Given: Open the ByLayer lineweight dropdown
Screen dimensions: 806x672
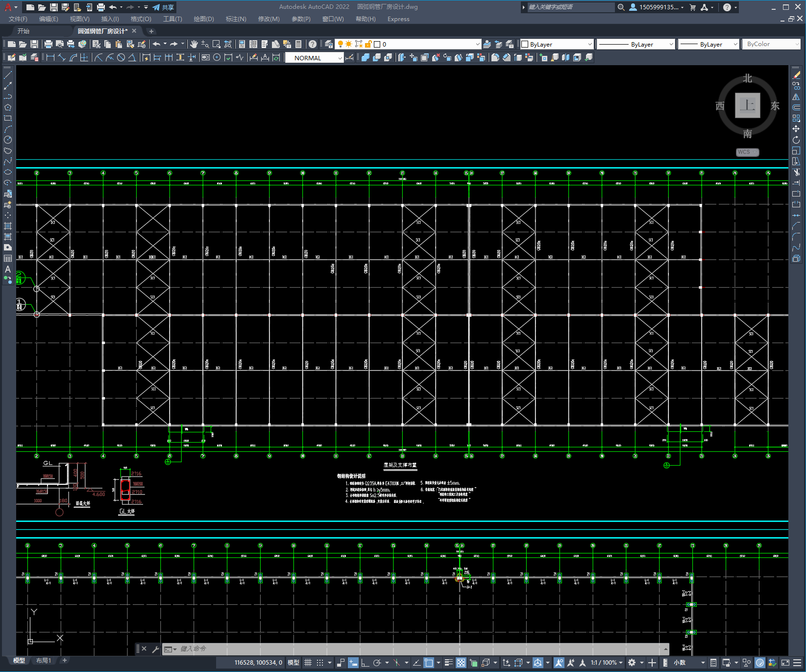Looking at the screenshot, I should (709, 44).
